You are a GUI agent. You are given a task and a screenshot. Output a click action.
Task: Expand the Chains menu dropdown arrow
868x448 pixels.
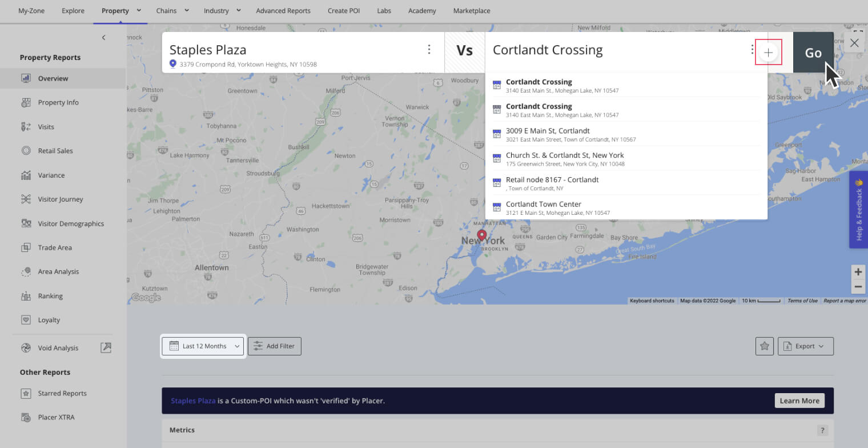point(187,10)
